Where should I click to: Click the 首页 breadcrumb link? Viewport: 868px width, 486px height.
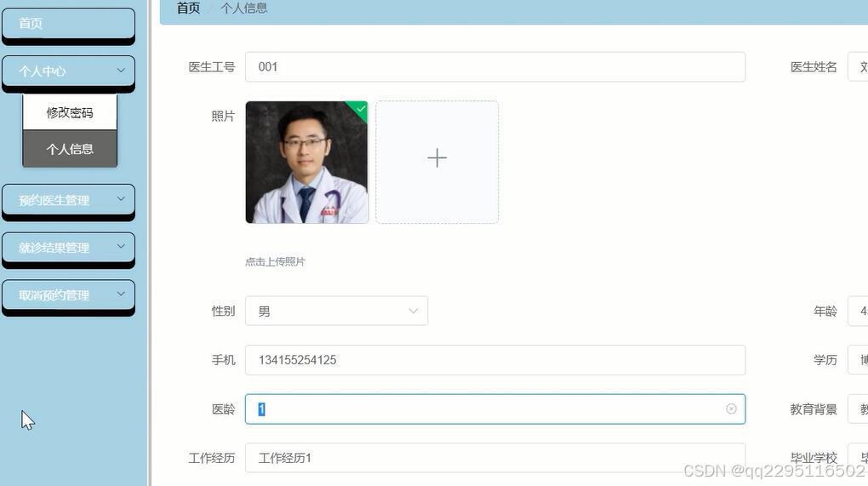click(x=188, y=9)
